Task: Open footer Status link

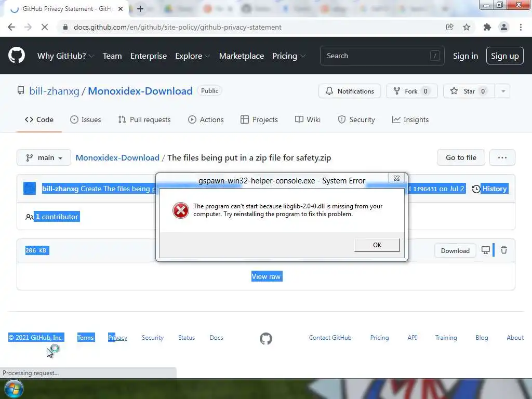Action: [187, 338]
